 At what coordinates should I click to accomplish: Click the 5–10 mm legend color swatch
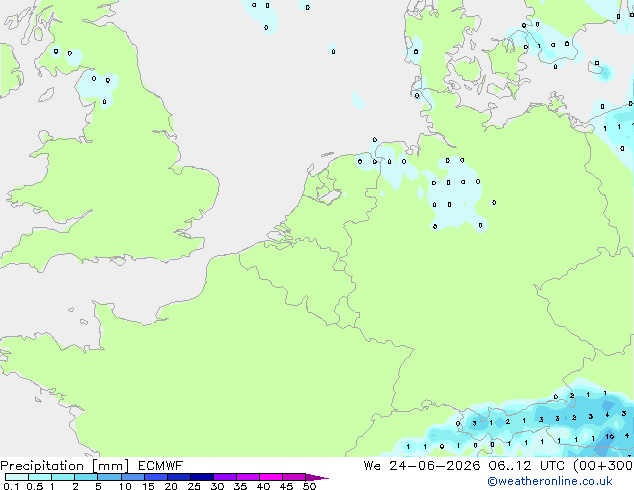pos(109,477)
